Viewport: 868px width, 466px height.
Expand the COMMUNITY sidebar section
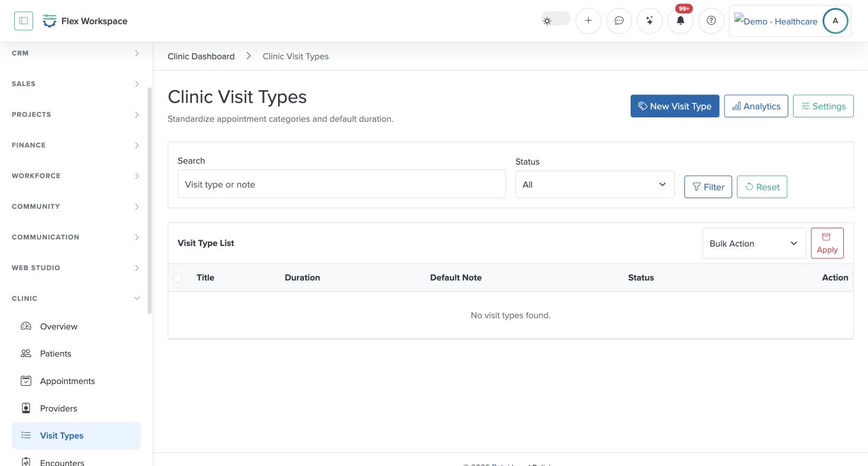point(76,206)
